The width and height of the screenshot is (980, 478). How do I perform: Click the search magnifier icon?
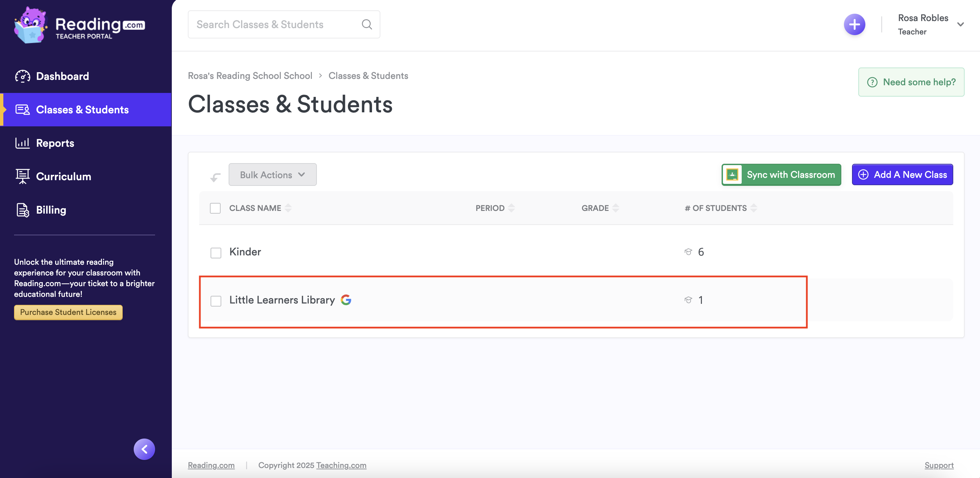pos(366,24)
